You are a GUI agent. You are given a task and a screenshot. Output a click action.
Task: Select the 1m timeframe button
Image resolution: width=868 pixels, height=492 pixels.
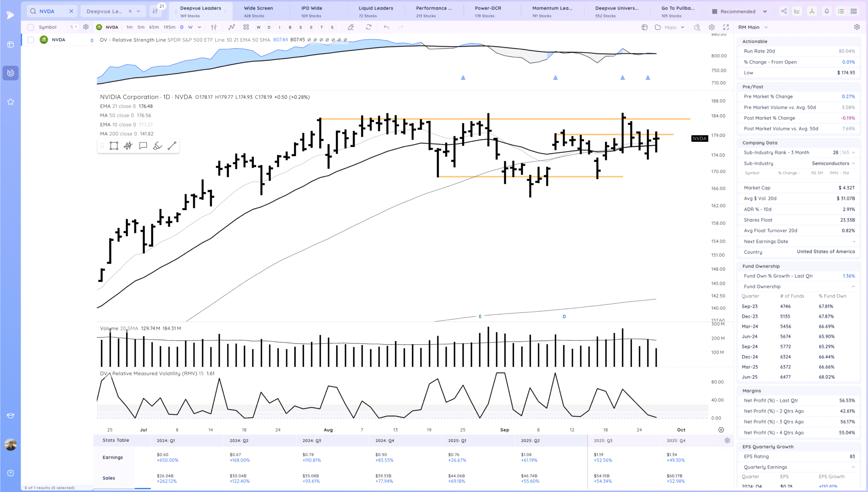pyautogui.click(x=129, y=27)
